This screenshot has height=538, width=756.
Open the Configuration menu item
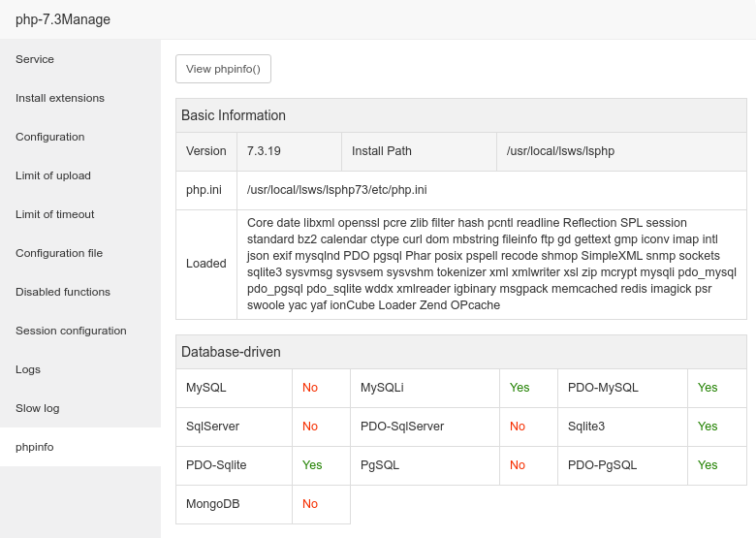click(50, 137)
